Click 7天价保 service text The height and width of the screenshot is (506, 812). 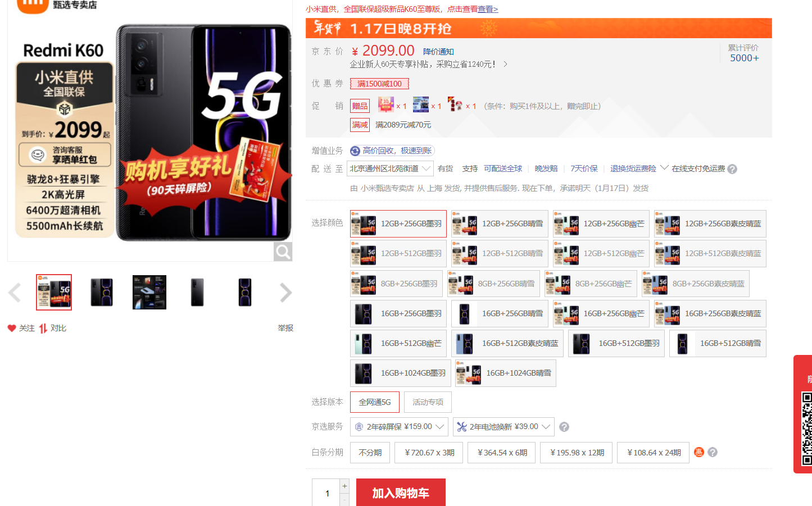click(x=584, y=168)
